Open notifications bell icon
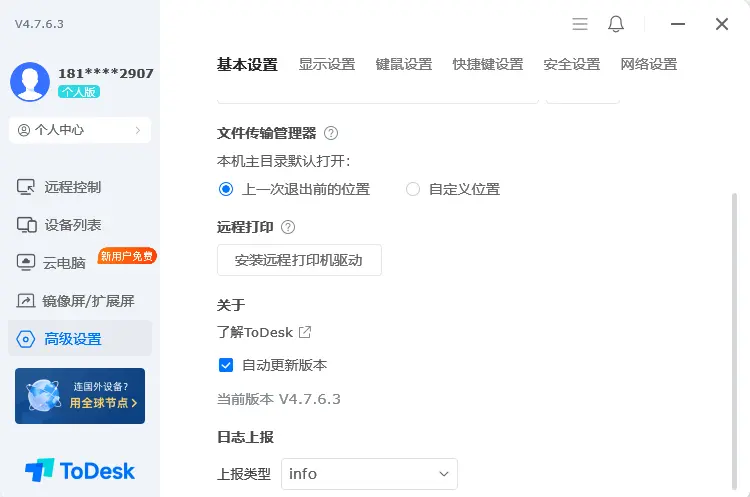 click(x=616, y=24)
